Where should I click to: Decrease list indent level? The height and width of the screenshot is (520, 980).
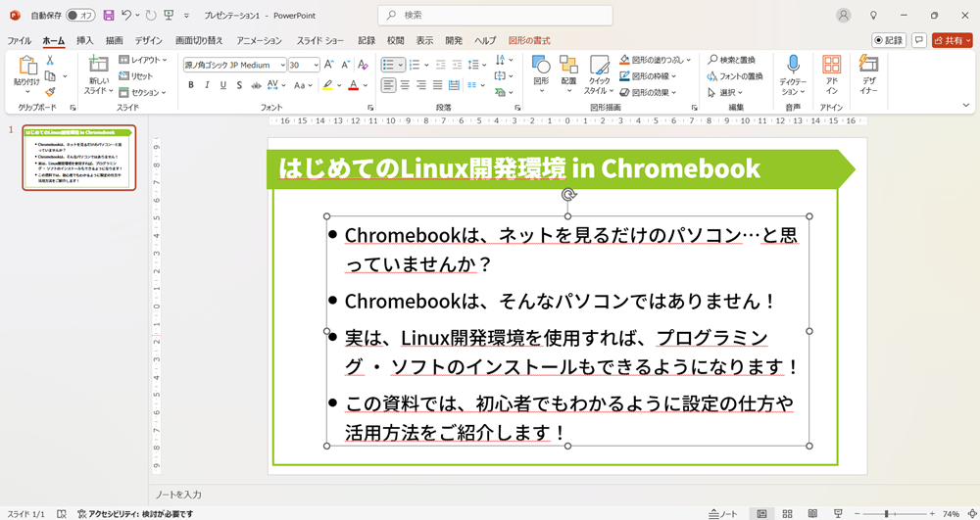[441, 65]
